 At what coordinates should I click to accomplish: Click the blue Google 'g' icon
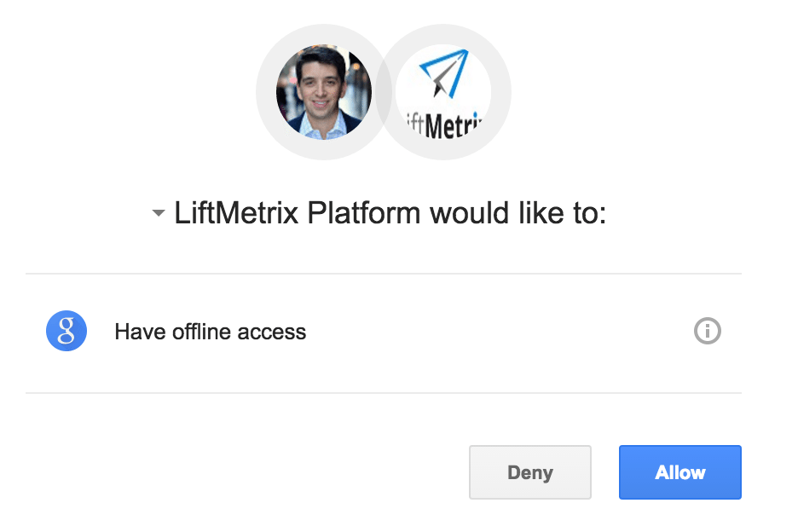click(x=66, y=331)
